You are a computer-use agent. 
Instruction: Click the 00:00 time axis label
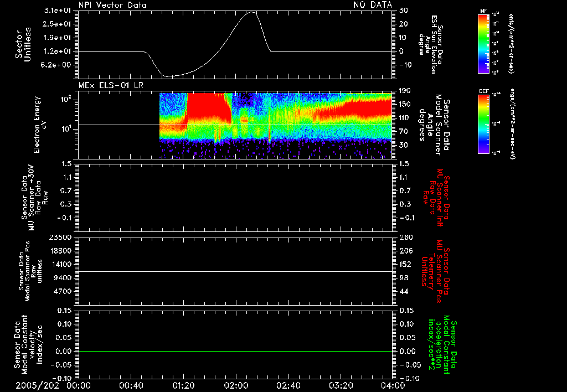79,385
